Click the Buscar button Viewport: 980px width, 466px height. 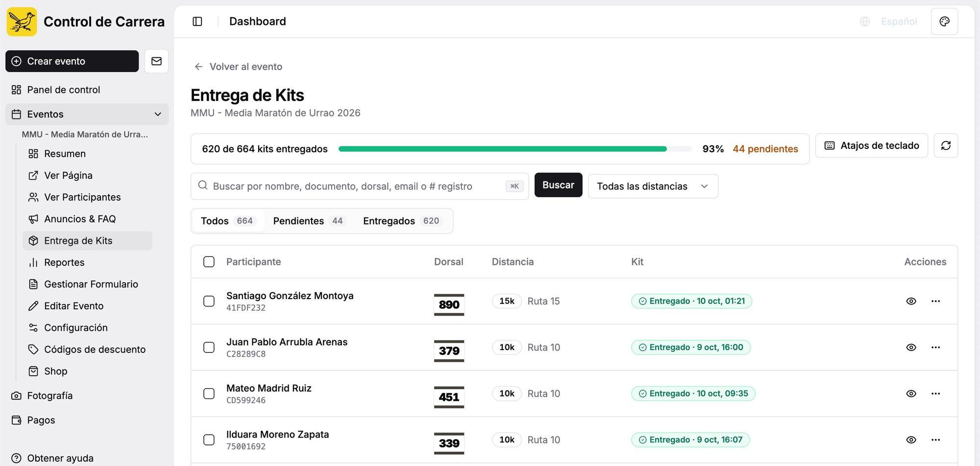[x=558, y=185]
